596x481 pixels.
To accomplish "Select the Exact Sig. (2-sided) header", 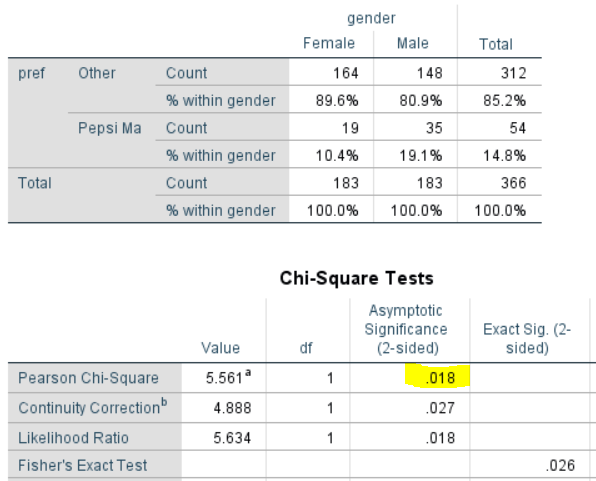I will tap(527, 338).
